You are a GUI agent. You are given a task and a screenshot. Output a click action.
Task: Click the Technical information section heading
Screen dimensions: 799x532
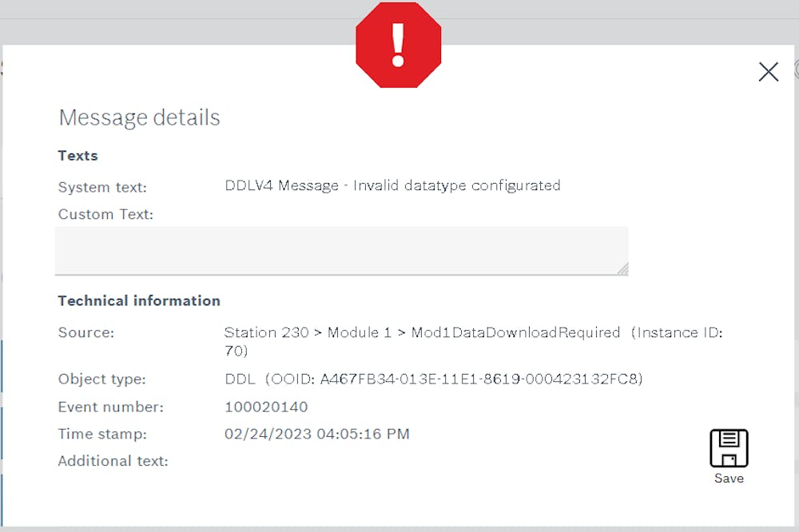[x=139, y=300]
